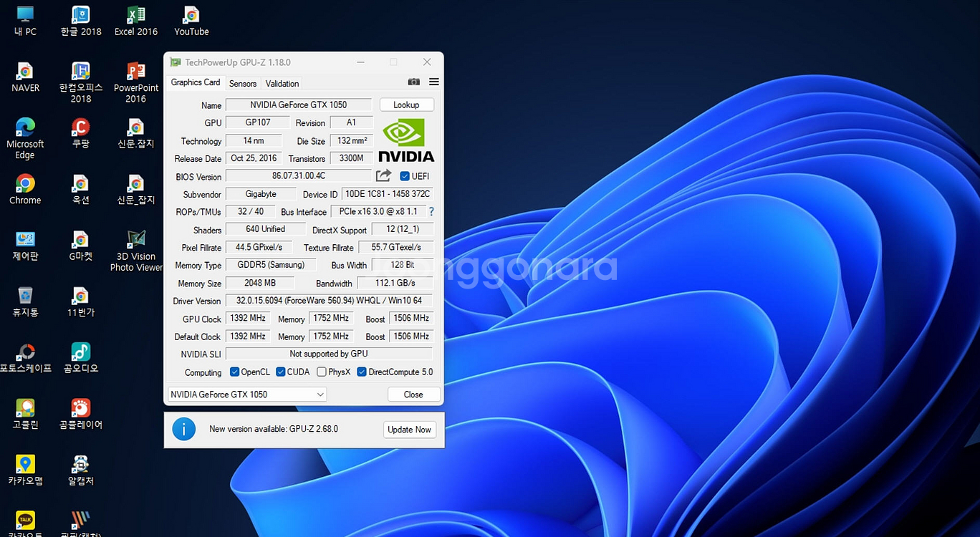Click the camera screenshot icon in GPU-Z

pos(413,82)
